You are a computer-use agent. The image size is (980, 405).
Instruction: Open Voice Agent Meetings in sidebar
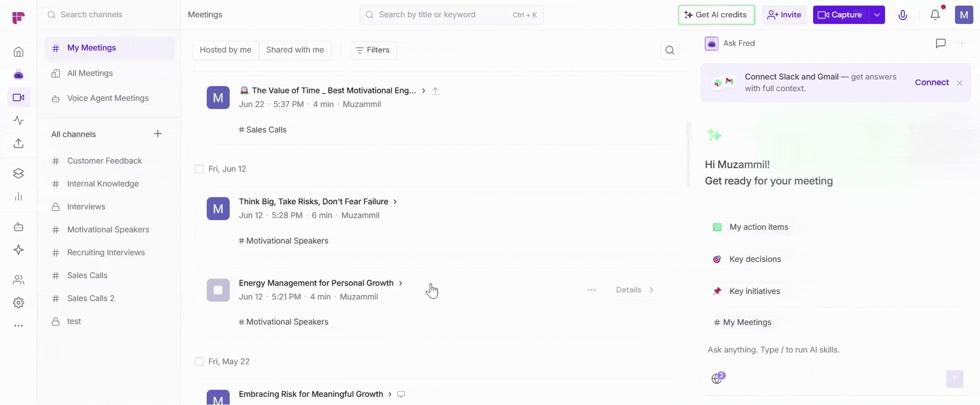(110, 98)
